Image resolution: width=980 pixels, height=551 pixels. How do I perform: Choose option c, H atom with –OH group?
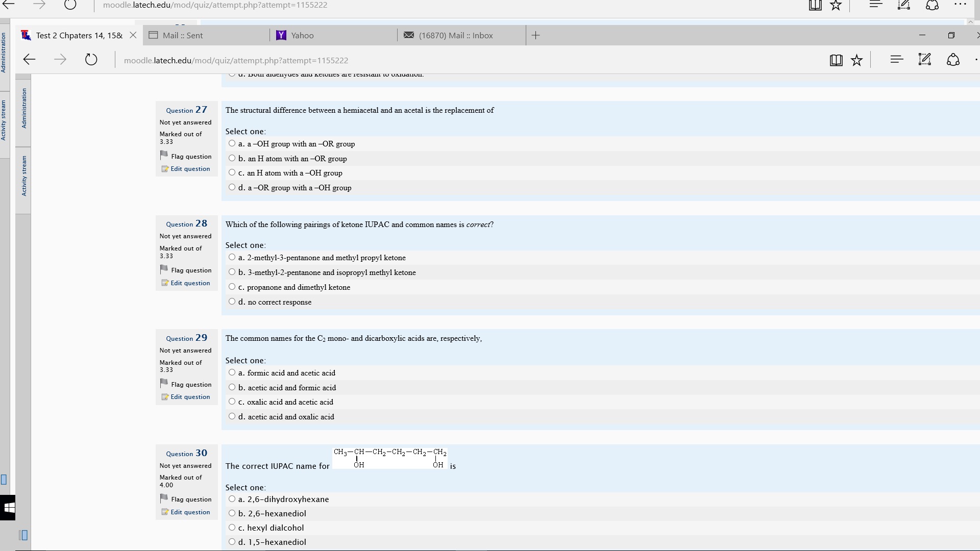[232, 172]
